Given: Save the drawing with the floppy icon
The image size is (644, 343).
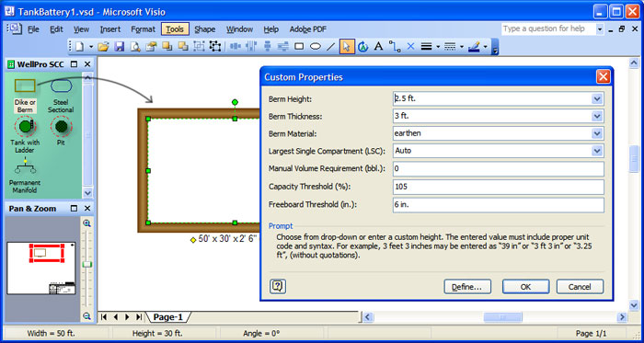Looking at the screenshot, I should (120, 46).
